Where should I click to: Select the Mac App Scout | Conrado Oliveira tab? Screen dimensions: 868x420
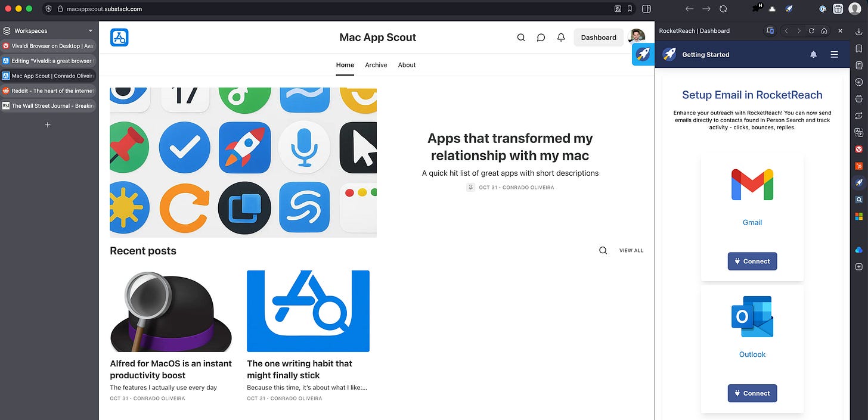(x=48, y=76)
